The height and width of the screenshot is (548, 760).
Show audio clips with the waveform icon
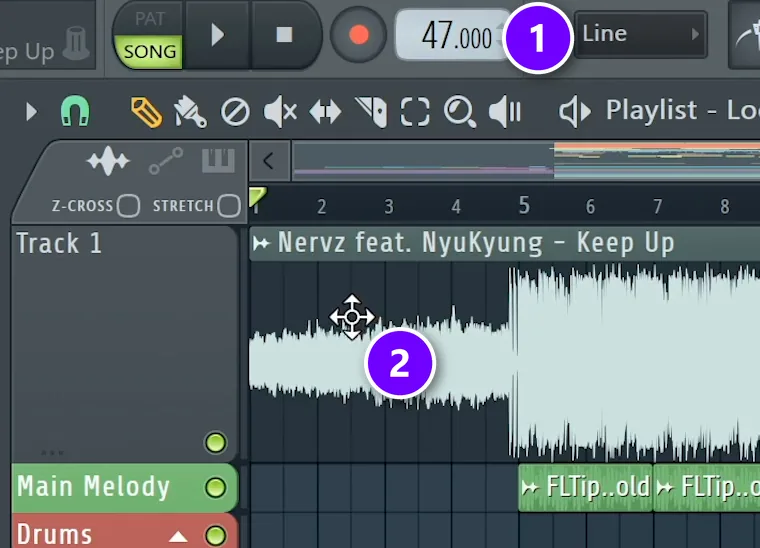tap(108, 161)
